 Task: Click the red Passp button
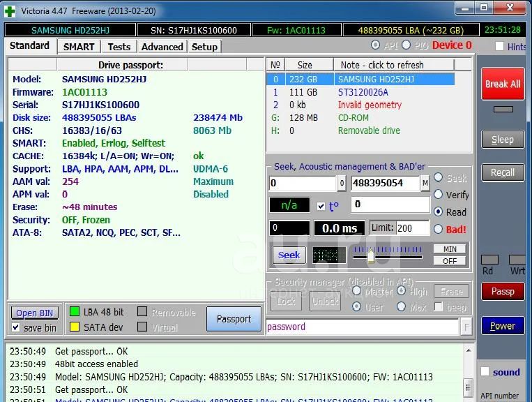[503, 291]
